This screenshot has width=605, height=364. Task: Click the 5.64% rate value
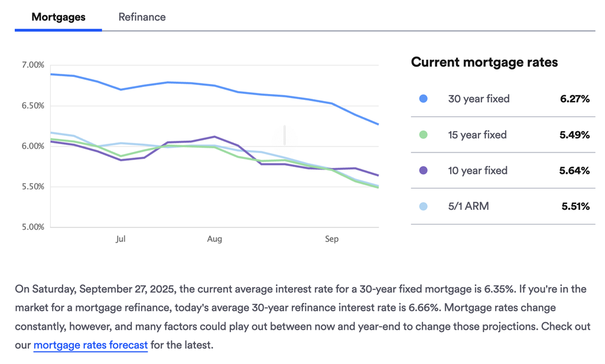575,171
